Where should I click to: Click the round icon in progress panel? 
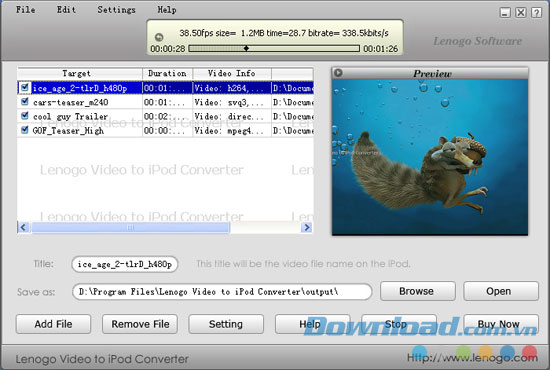tap(159, 37)
